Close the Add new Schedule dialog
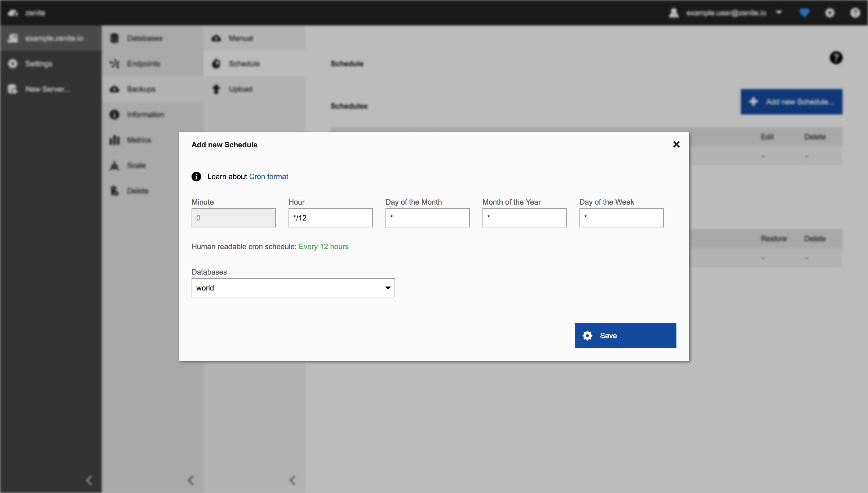The width and height of the screenshot is (868, 493). click(676, 144)
